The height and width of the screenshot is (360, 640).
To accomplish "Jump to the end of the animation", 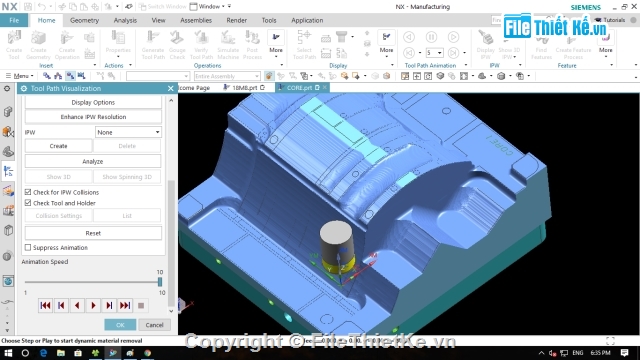I will point(125,305).
